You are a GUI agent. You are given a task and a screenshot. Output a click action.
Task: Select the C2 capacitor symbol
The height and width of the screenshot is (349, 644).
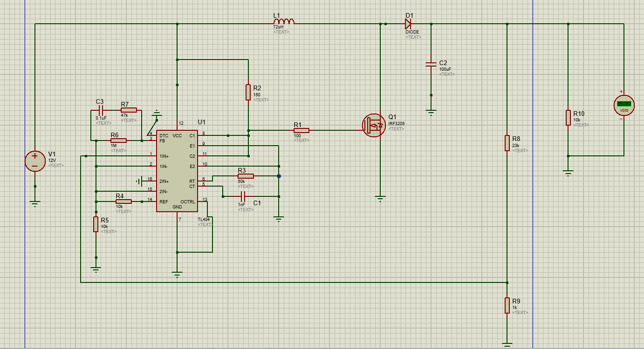coord(431,65)
